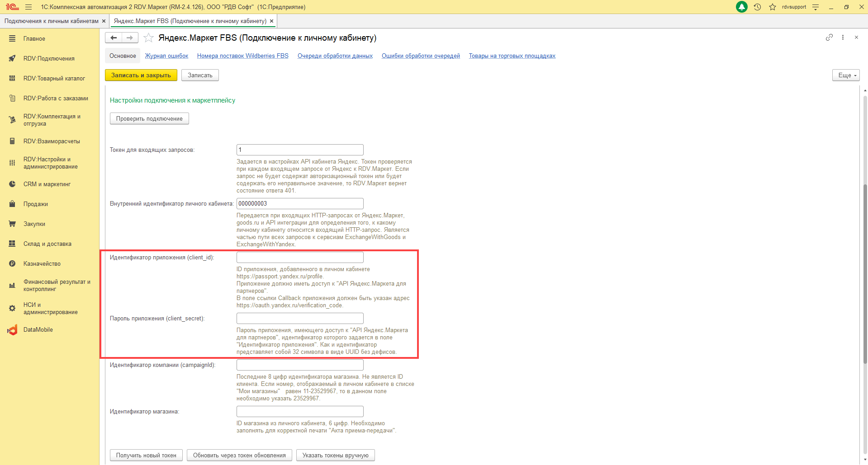The image size is (868, 465).
Task: Open Очереди обработки данных link
Action: [335, 56]
